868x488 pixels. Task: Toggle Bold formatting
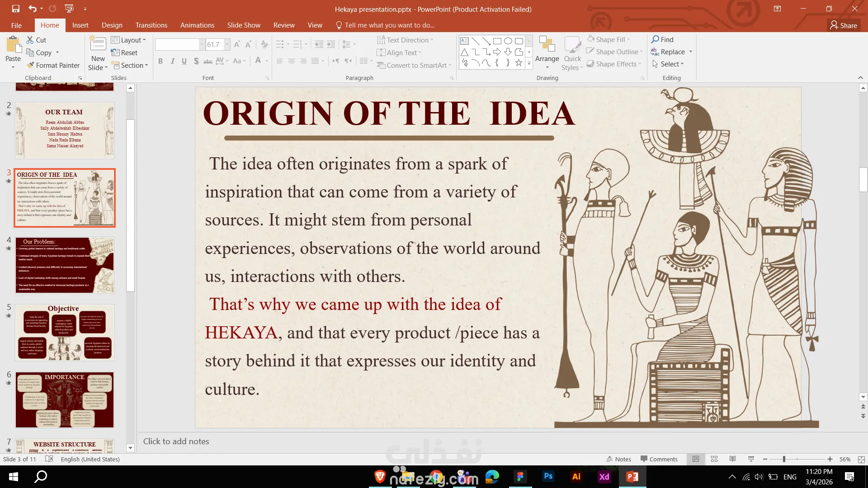160,61
